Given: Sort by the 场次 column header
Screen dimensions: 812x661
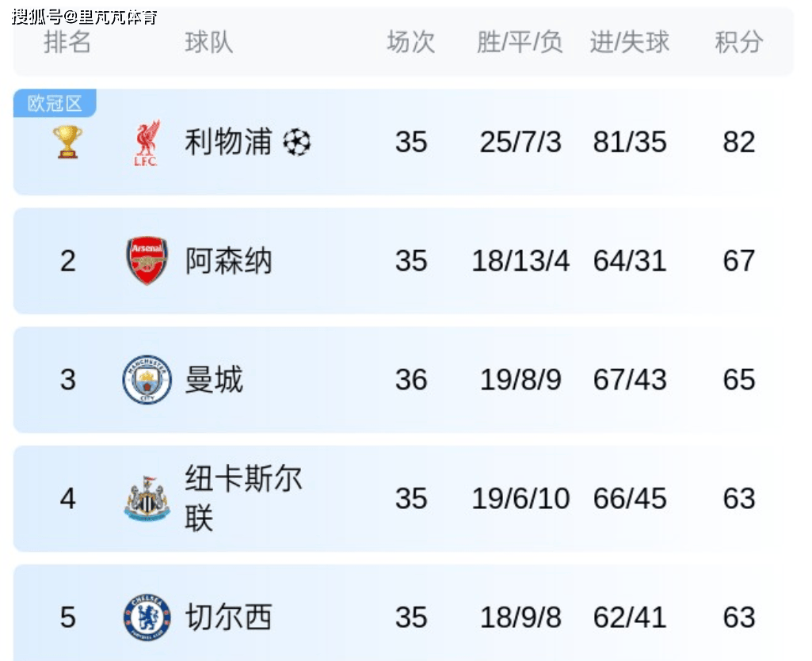Looking at the screenshot, I should click(x=411, y=43).
